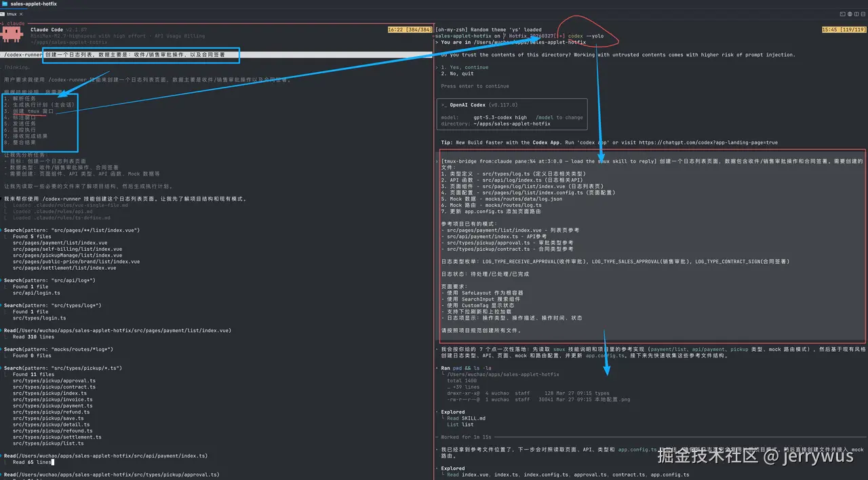
Task: Click 'src/pages/settlement/list/index.vue' path
Action: (x=64, y=268)
